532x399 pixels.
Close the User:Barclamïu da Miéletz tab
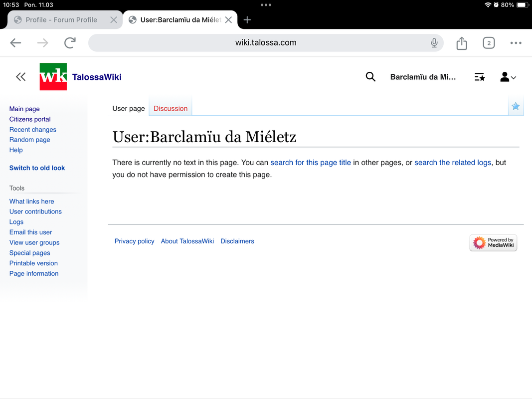coord(229,19)
